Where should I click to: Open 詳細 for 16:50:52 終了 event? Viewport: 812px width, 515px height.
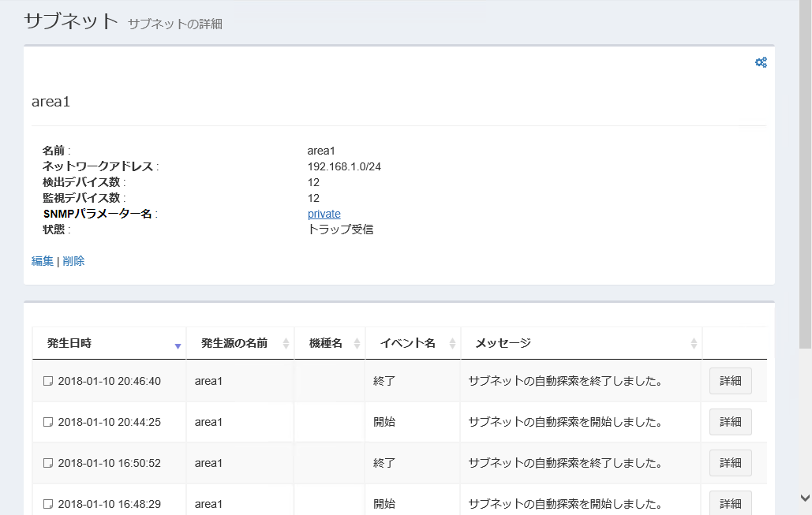[730, 463]
